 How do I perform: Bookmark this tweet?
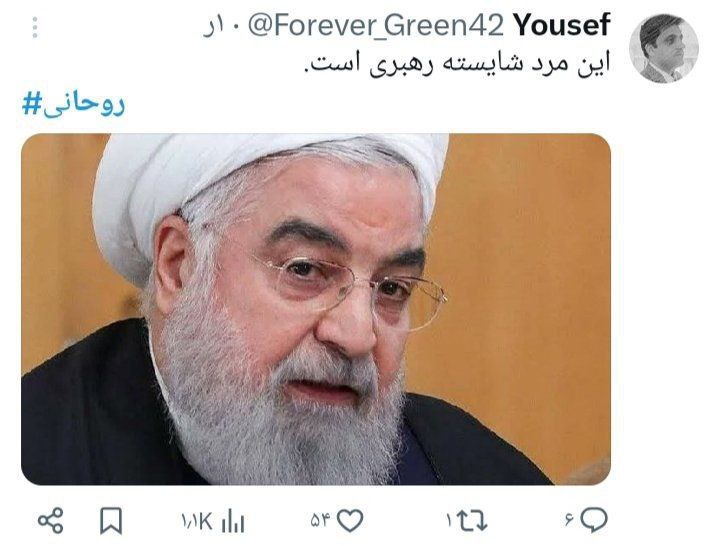coord(111,521)
